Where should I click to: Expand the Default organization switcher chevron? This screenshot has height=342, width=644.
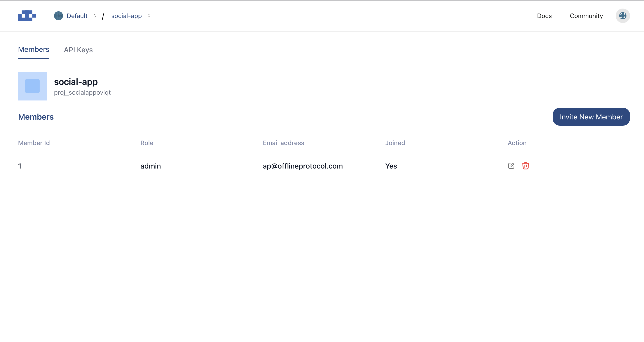[x=95, y=16]
